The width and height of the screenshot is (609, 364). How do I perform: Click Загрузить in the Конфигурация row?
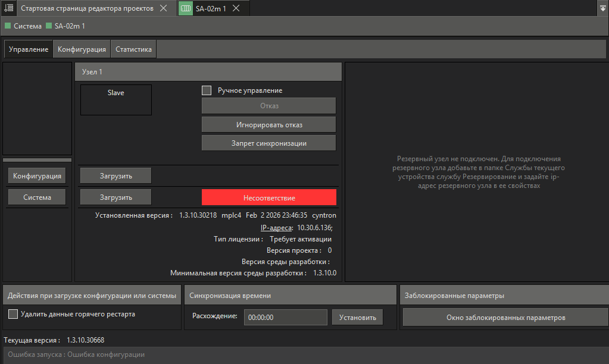115,176
